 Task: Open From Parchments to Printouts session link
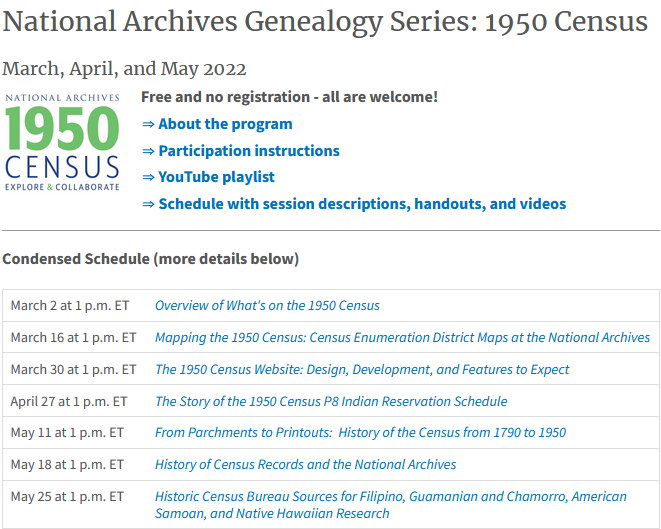point(360,432)
